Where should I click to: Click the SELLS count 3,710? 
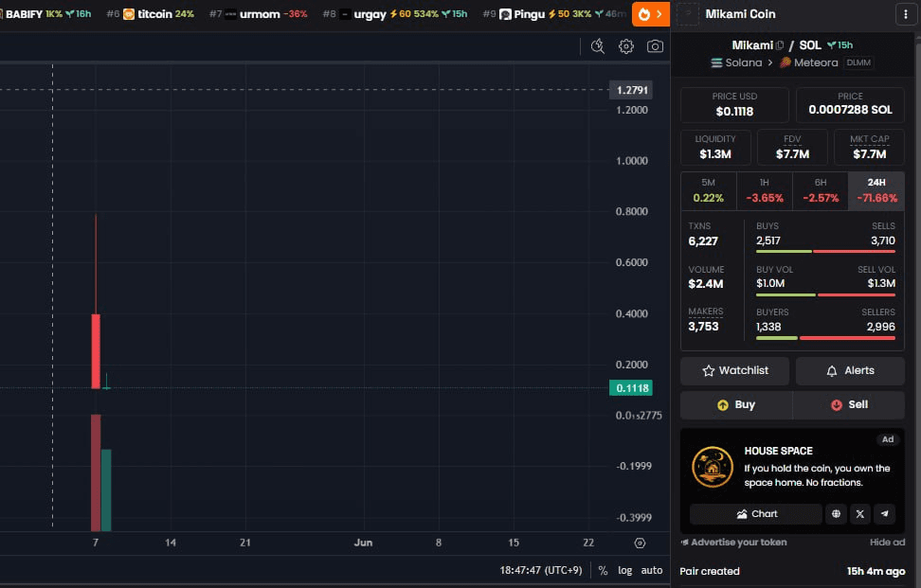[883, 241]
